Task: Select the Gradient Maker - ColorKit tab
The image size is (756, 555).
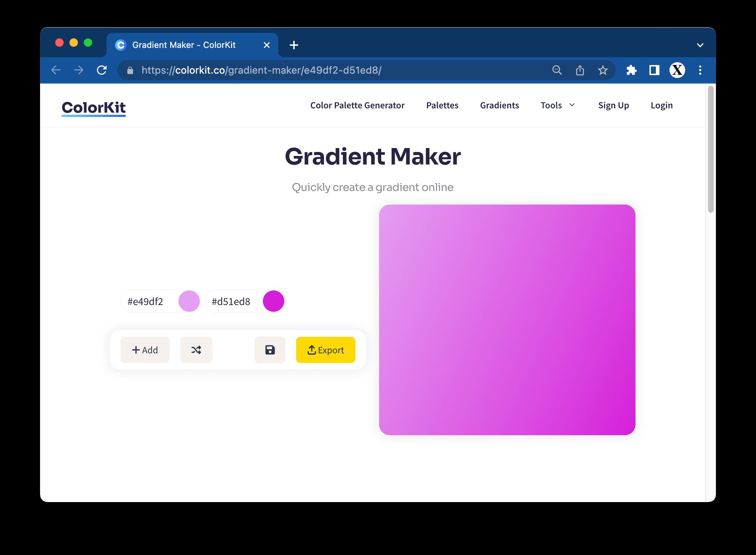Action: pyautogui.click(x=192, y=45)
